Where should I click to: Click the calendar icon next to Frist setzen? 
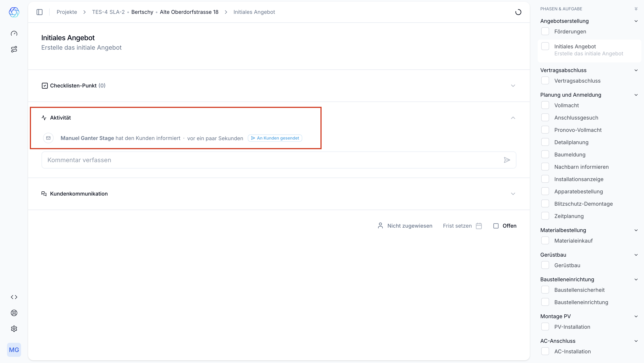coord(479,226)
